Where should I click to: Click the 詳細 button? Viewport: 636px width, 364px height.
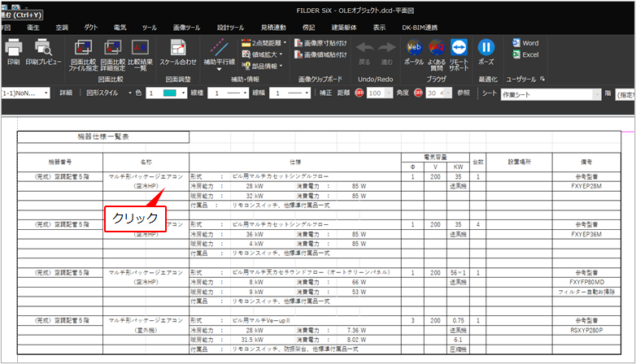point(65,93)
